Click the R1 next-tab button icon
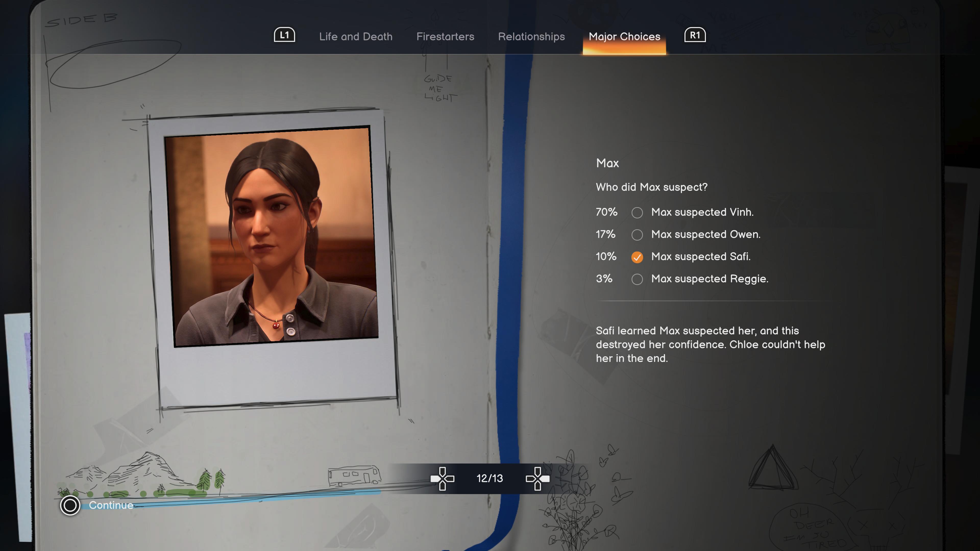 [695, 35]
